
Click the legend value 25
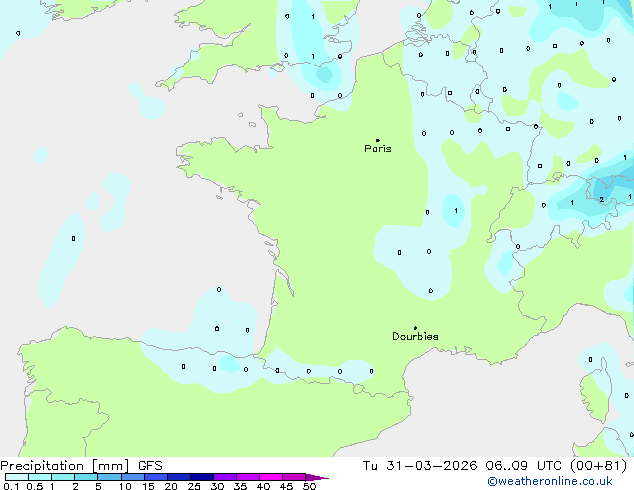194,486
